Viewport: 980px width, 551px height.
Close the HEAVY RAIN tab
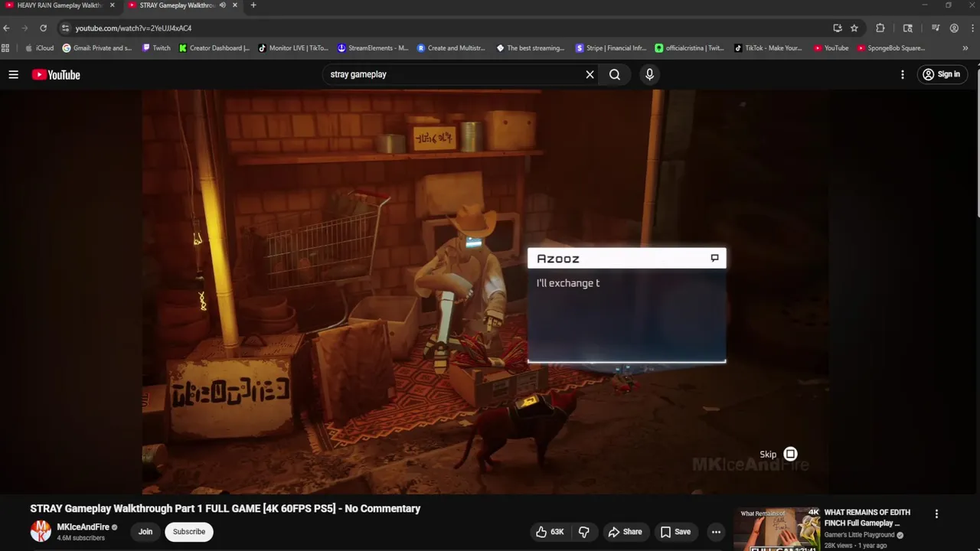point(112,5)
